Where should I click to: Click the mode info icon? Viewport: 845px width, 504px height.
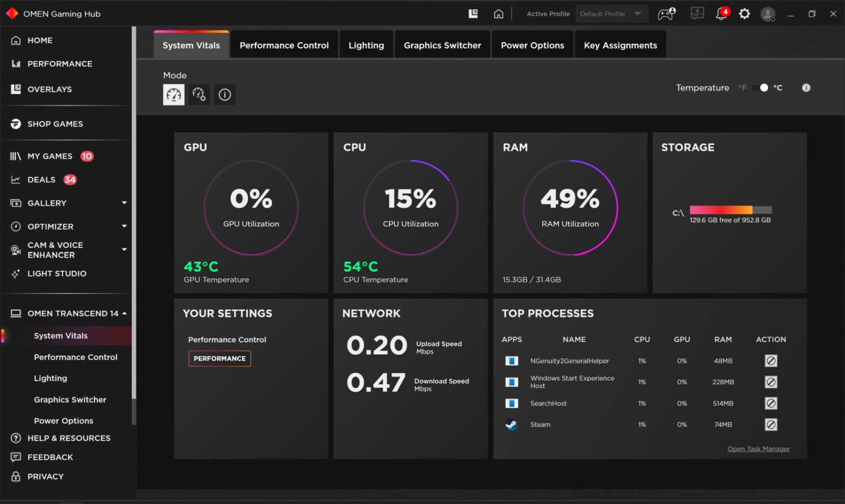coord(225,95)
